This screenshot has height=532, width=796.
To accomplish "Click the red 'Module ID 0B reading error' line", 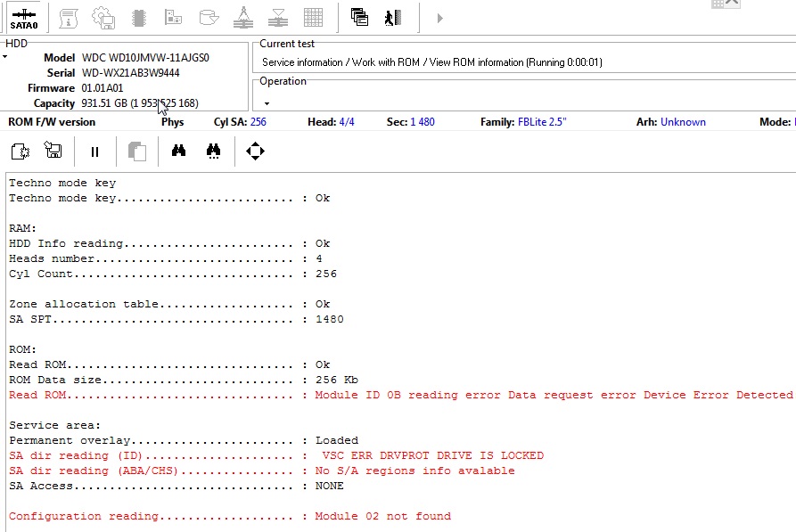I will [401, 395].
